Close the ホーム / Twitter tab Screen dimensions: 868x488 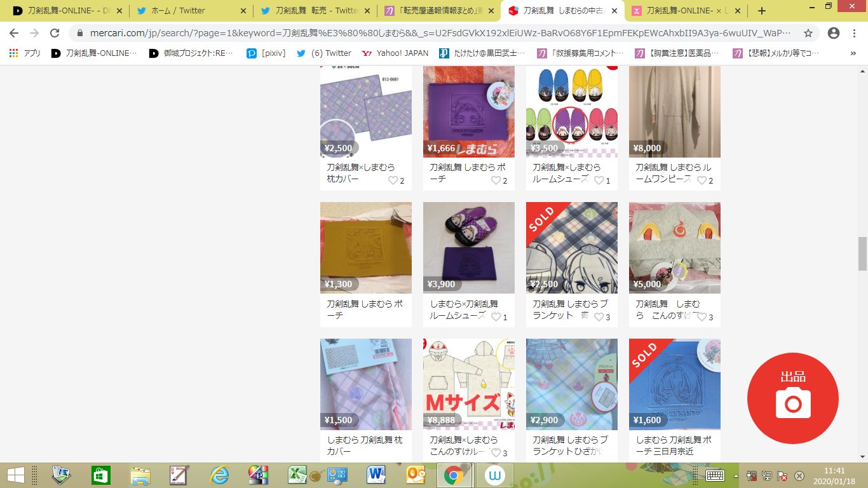point(244,11)
